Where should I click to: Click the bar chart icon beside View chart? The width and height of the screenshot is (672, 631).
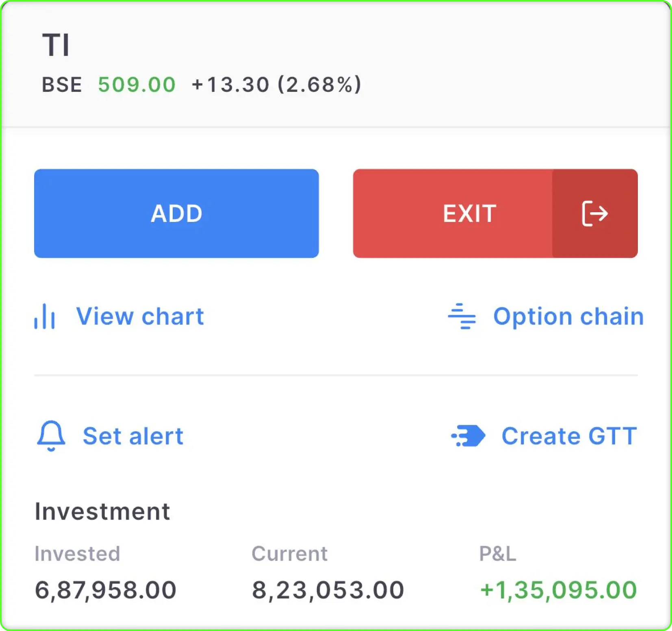[x=45, y=316]
